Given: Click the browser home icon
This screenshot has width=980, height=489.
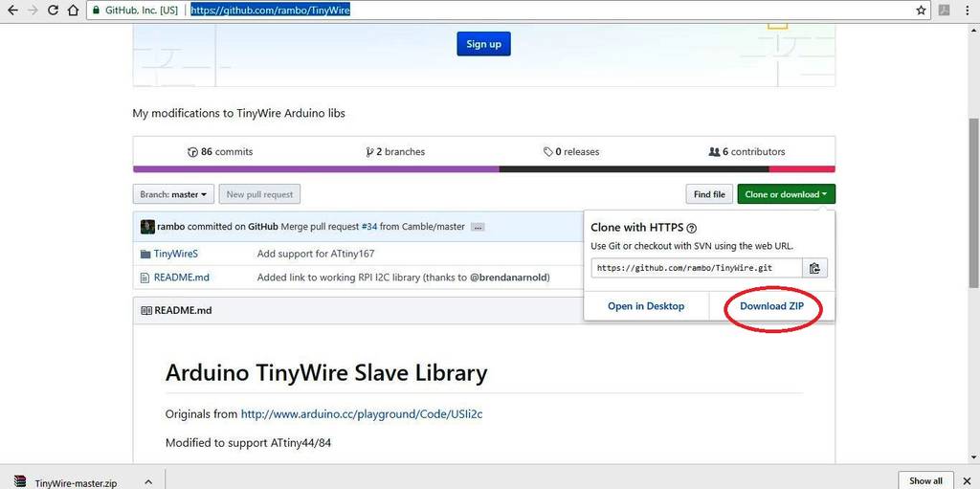Looking at the screenshot, I should [x=73, y=10].
